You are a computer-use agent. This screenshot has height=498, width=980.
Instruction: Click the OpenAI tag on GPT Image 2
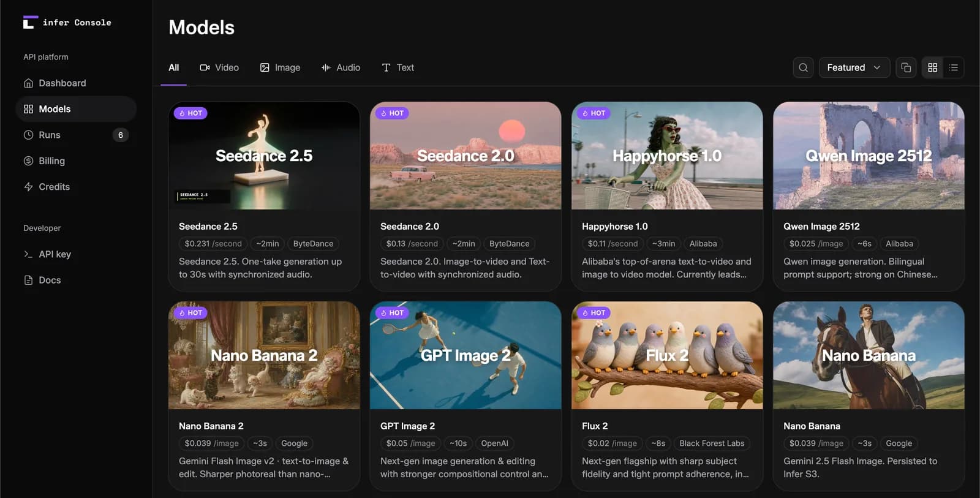click(494, 443)
